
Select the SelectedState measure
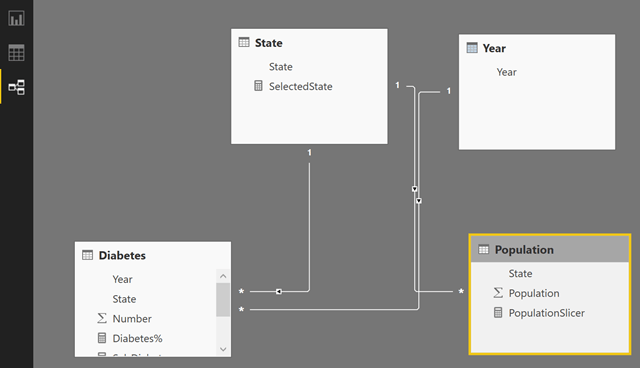pyautogui.click(x=300, y=86)
